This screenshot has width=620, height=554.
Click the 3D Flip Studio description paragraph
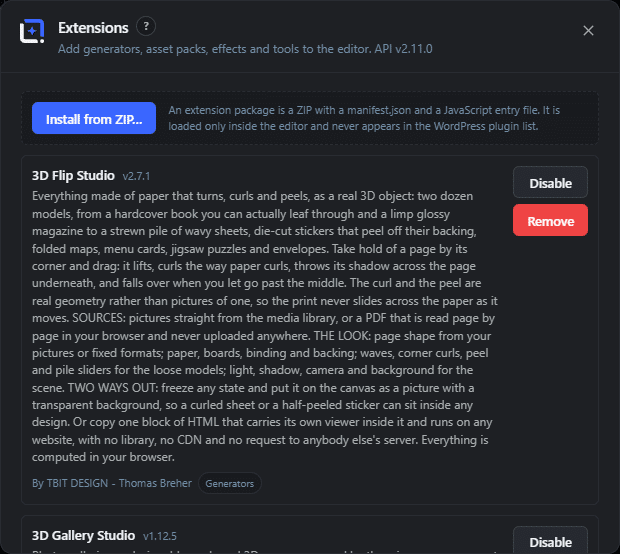click(x=264, y=327)
